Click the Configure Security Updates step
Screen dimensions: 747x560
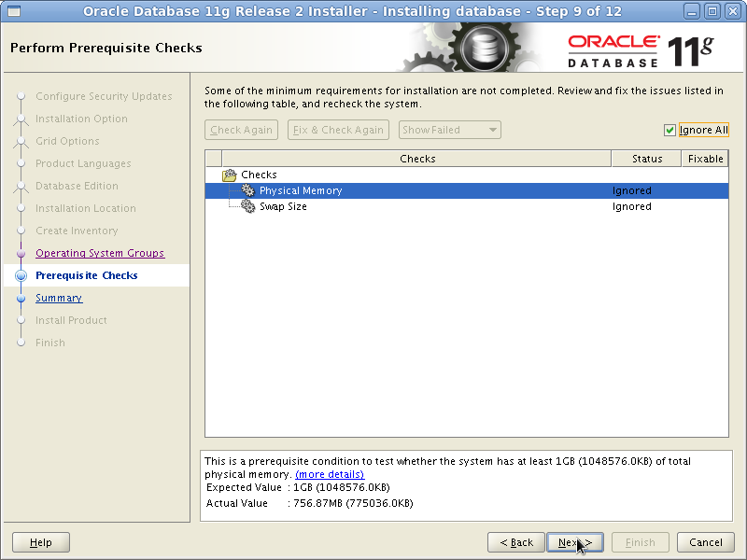click(x=104, y=96)
